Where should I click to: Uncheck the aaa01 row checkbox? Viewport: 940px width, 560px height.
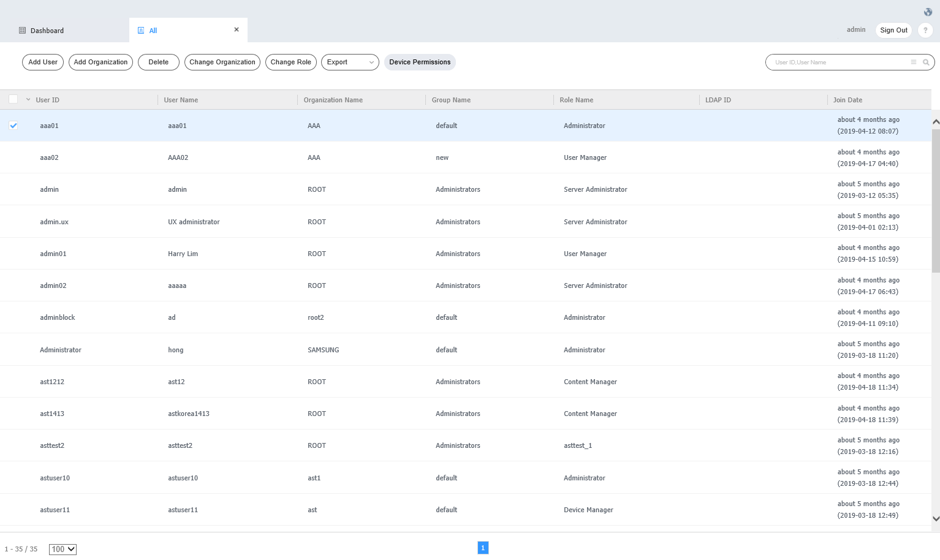[13, 126]
